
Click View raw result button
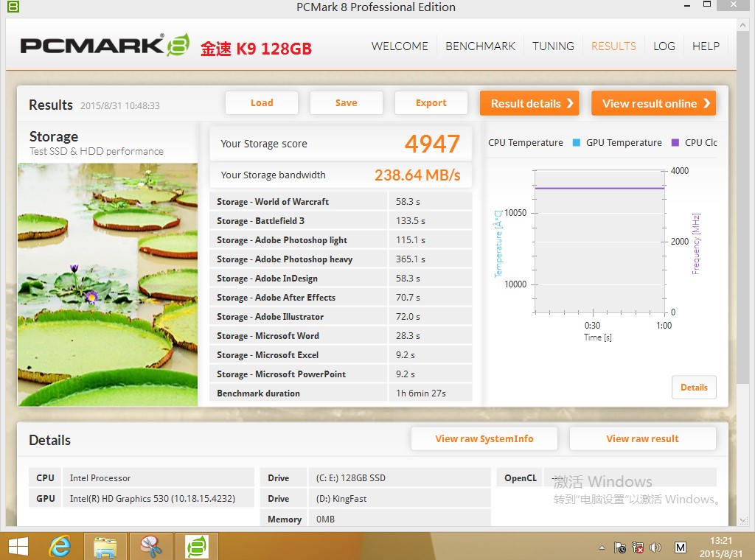coord(642,438)
